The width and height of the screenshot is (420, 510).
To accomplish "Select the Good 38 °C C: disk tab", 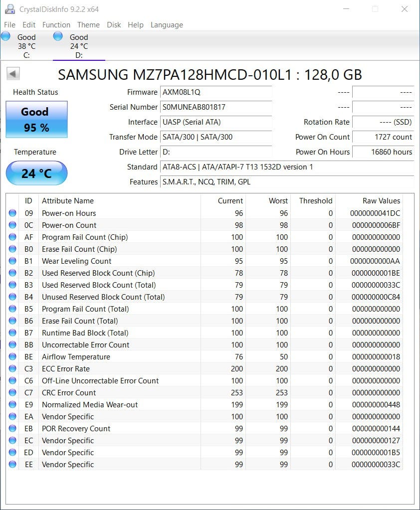I will coord(26,46).
